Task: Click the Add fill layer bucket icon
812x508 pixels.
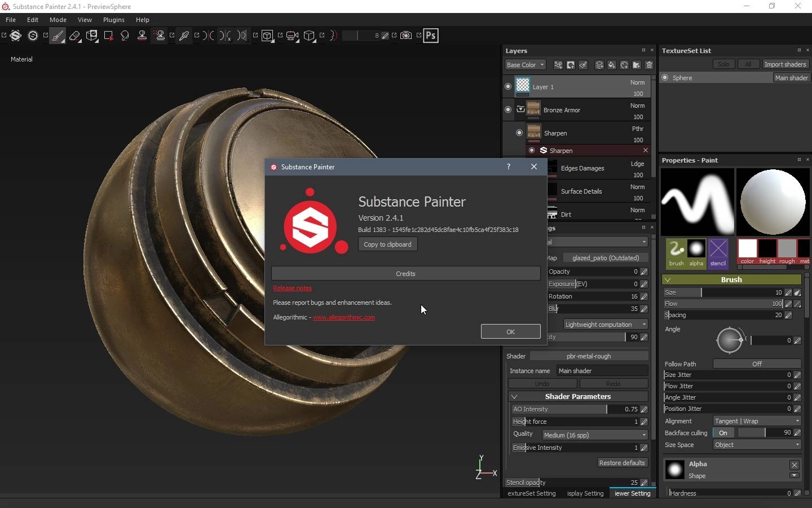Action: 612,65
